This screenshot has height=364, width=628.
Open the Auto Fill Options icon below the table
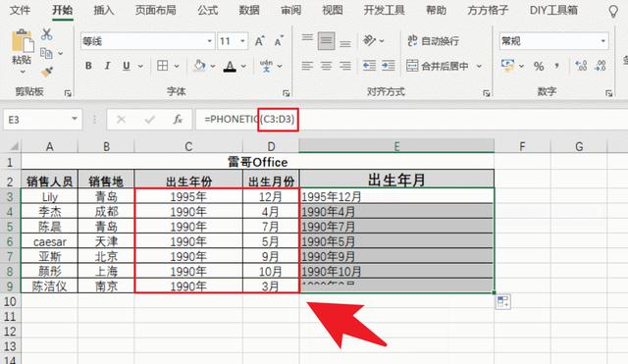[502, 302]
